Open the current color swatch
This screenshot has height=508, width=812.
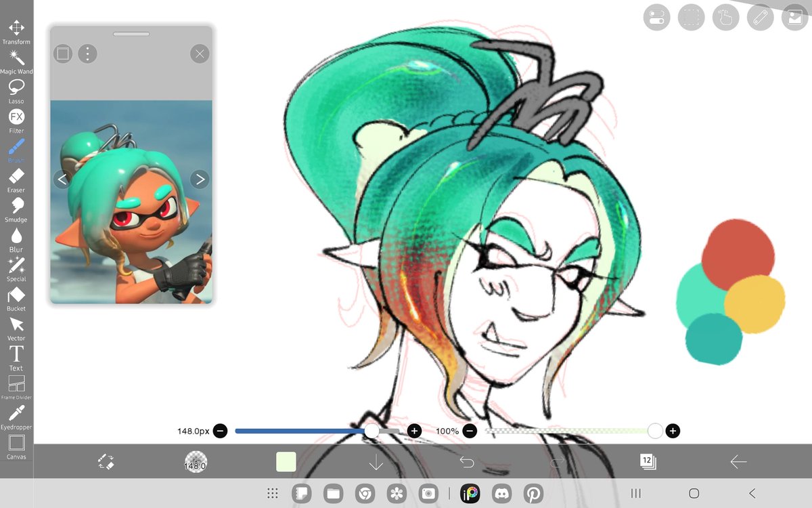click(286, 462)
